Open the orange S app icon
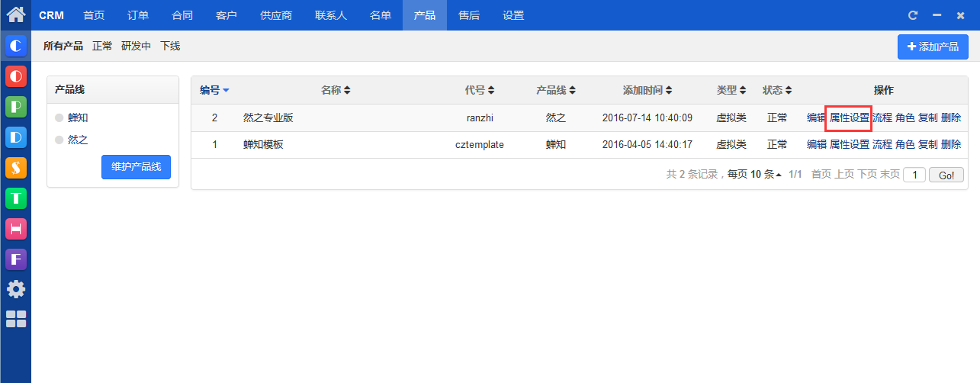Image resolution: width=980 pixels, height=383 pixels. point(16,168)
